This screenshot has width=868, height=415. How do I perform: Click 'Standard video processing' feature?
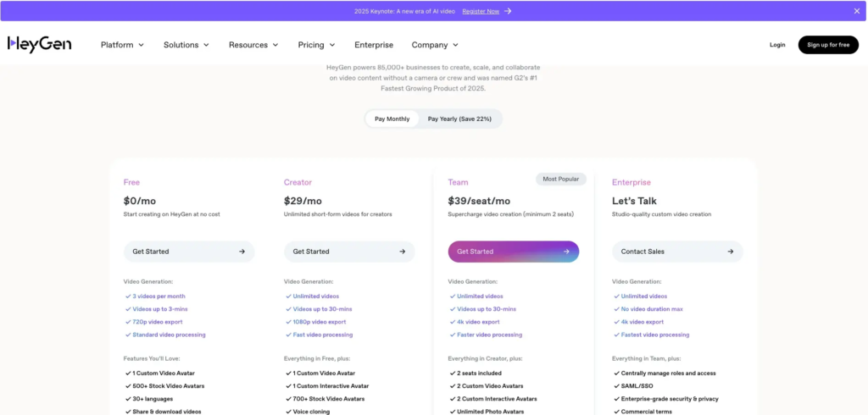169,335
